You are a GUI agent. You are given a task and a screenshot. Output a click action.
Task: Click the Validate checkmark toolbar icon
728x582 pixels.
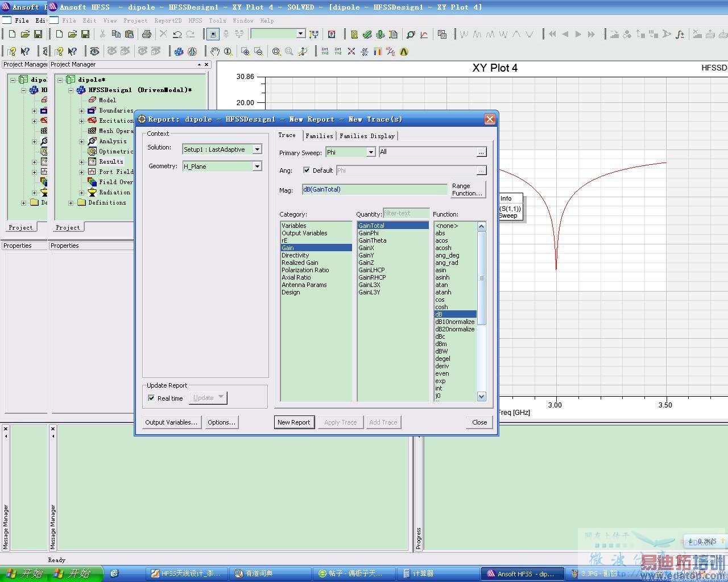[x=367, y=34]
